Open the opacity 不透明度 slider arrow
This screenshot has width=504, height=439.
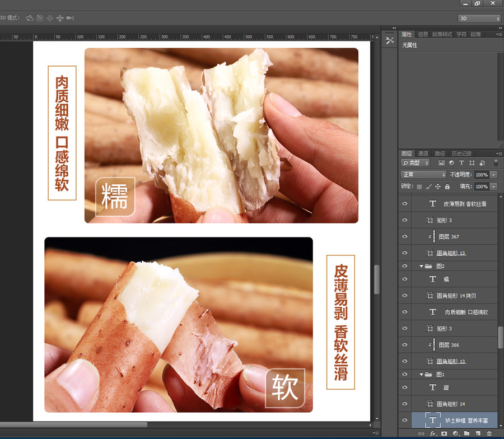pyautogui.click(x=494, y=175)
